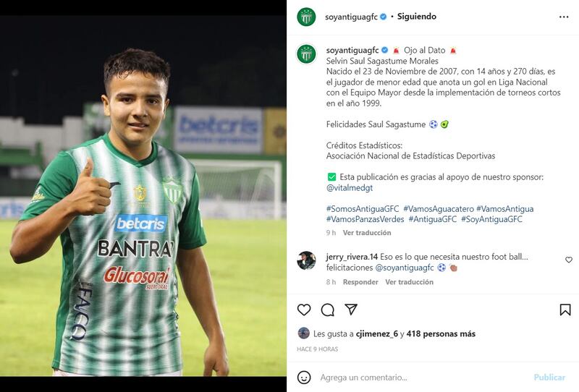Click soyantiguagfc profile avatar in header
Image resolution: width=579 pixels, height=392 pixels.
point(306,17)
